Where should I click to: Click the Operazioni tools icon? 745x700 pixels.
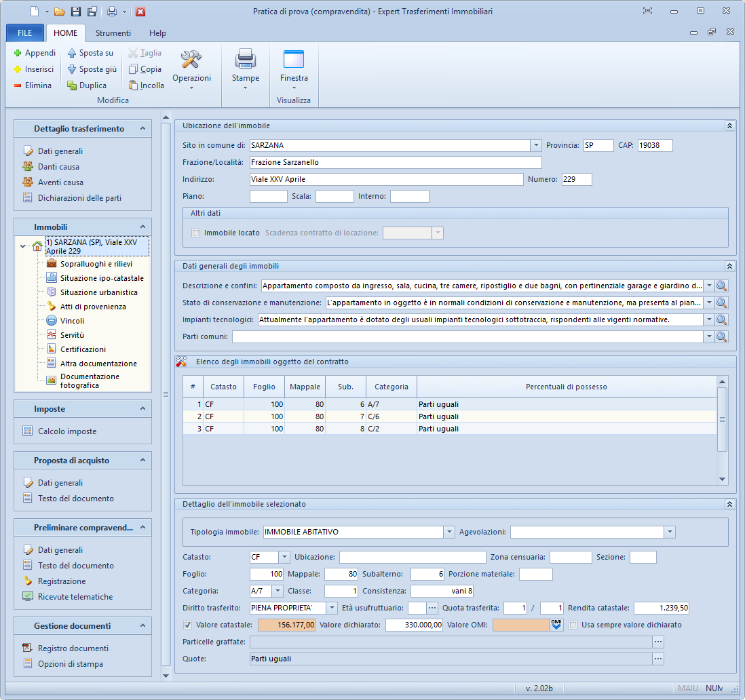pyautogui.click(x=191, y=60)
